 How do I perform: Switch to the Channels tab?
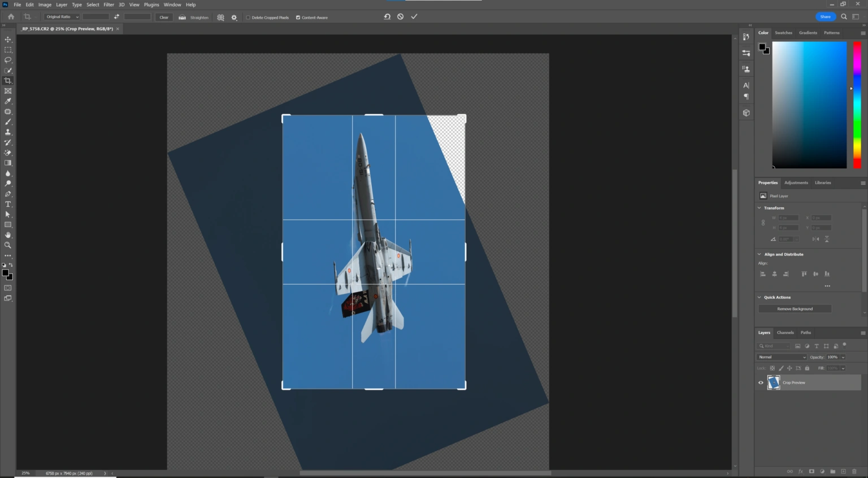pos(785,333)
